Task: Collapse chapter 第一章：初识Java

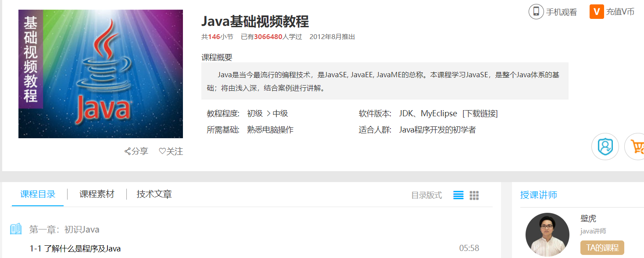Action: pos(64,229)
